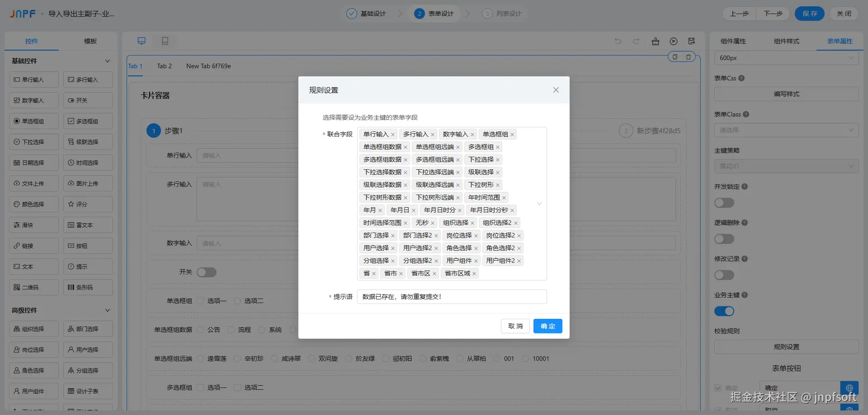Click the 确定 button in dialog
Viewport: 868px width, 415px height.
(x=548, y=326)
